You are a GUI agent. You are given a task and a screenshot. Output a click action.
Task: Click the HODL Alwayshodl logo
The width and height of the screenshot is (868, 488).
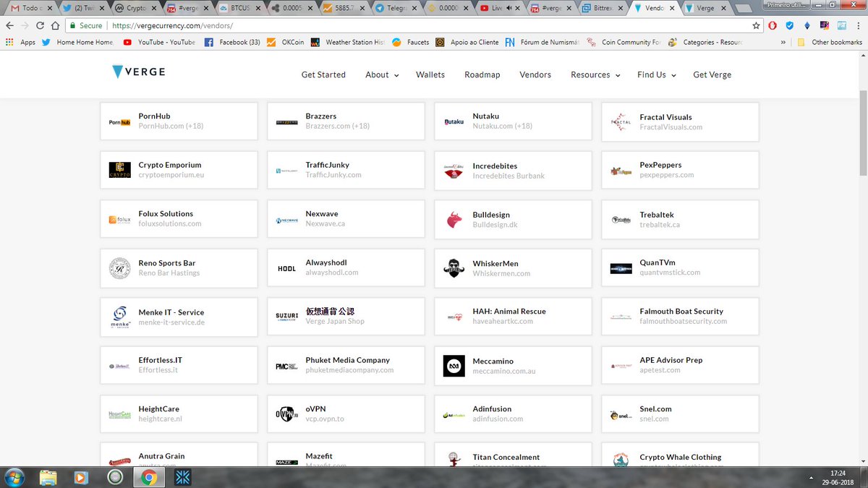[286, 268]
